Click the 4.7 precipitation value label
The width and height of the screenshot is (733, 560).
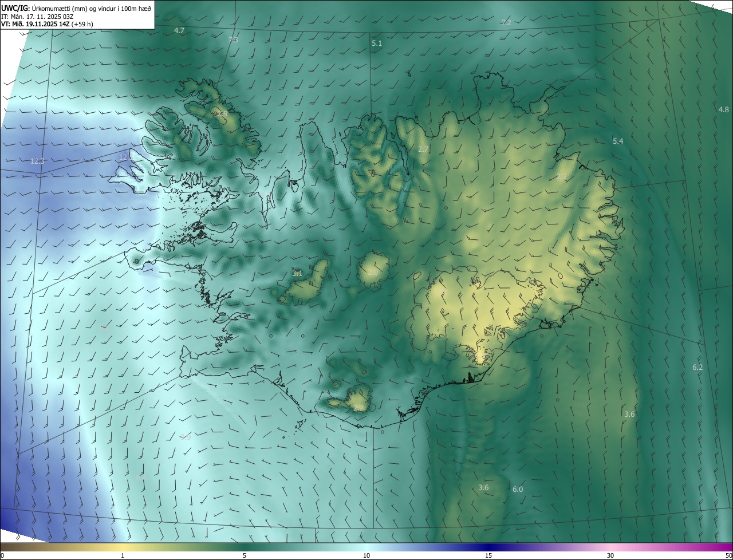click(179, 30)
